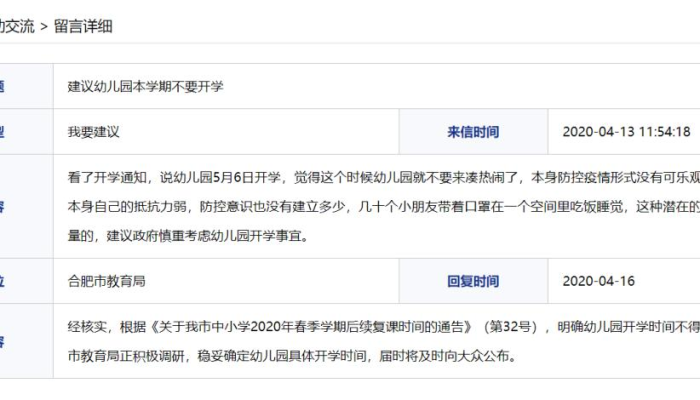Select the reply date 2020-04-16
Image resolution: width=700 pixels, height=400 pixels.
coord(598,281)
